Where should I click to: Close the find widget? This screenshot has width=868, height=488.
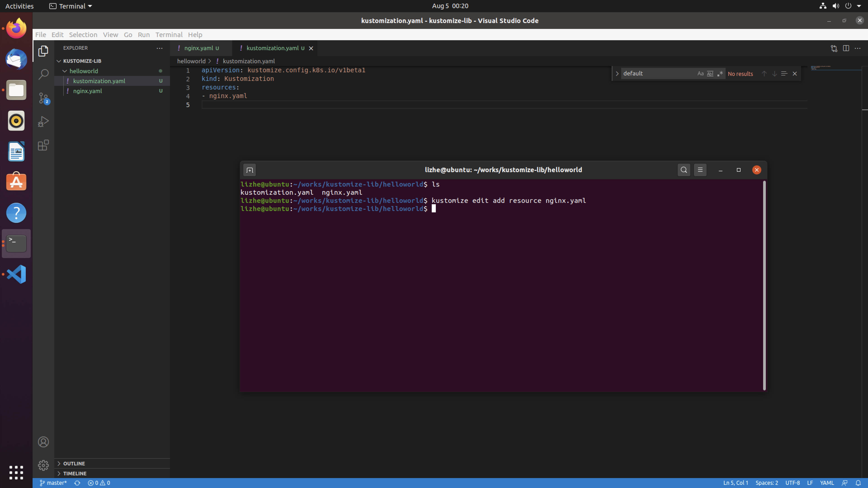coord(795,73)
